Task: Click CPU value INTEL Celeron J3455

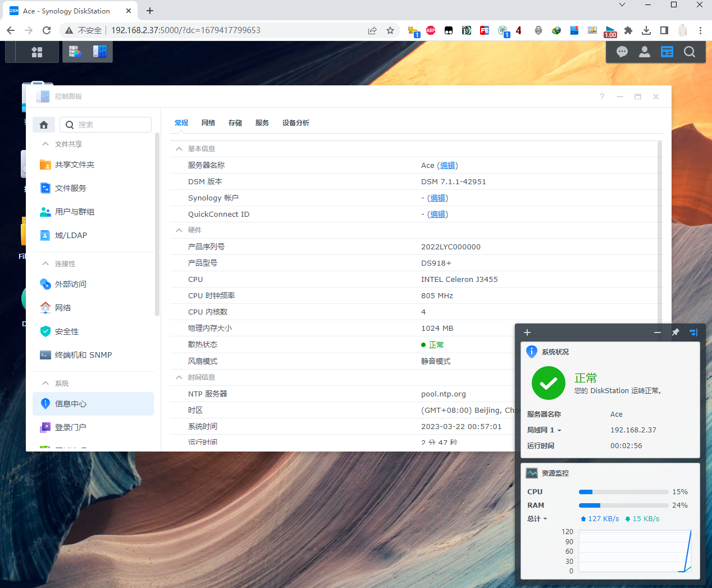Action: click(x=459, y=279)
